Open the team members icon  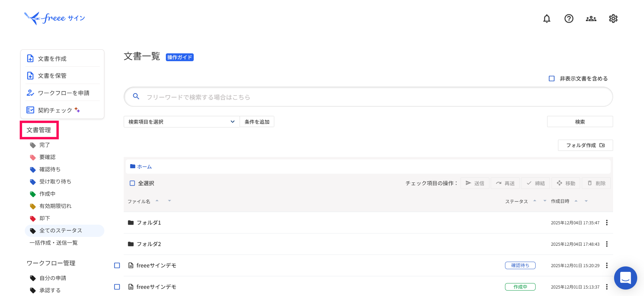tap(591, 19)
